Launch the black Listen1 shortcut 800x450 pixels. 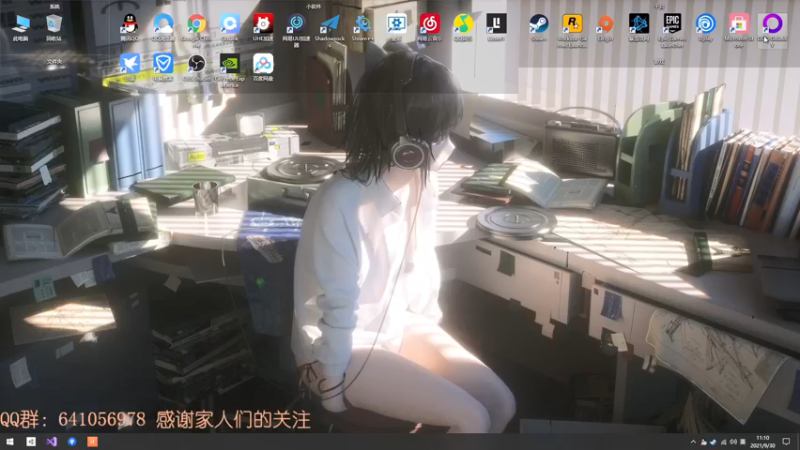[496, 27]
